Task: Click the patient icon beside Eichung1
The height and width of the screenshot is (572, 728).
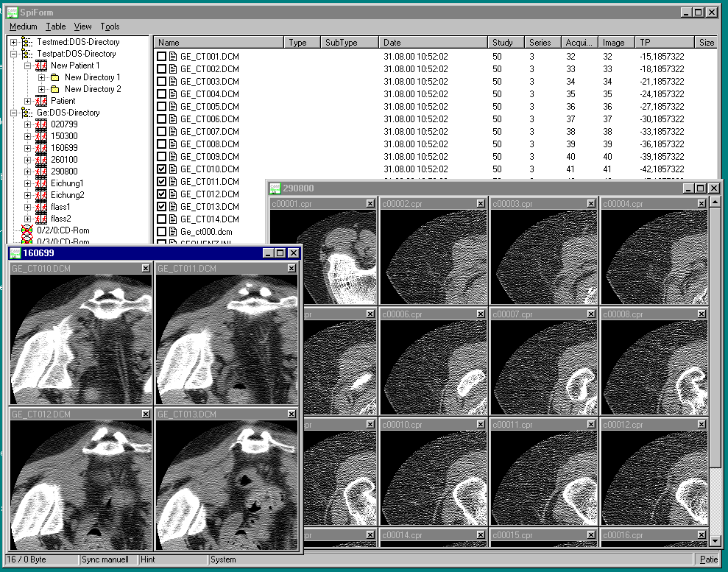Action: (41, 183)
